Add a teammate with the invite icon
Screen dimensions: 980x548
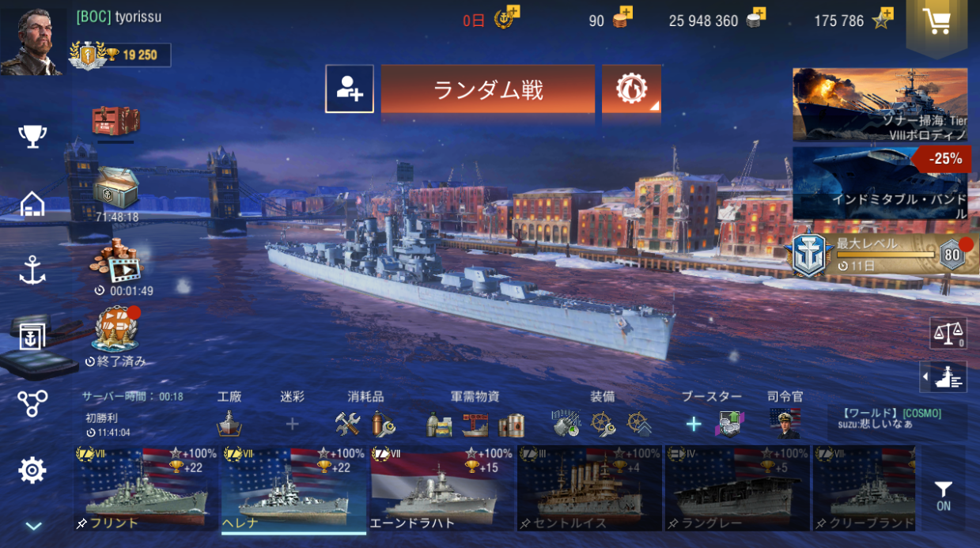coord(350,89)
